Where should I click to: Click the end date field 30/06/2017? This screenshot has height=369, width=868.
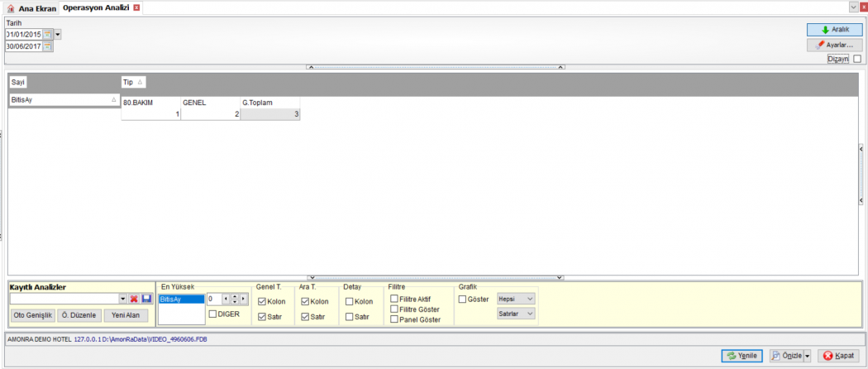click(x=24, y=47)
